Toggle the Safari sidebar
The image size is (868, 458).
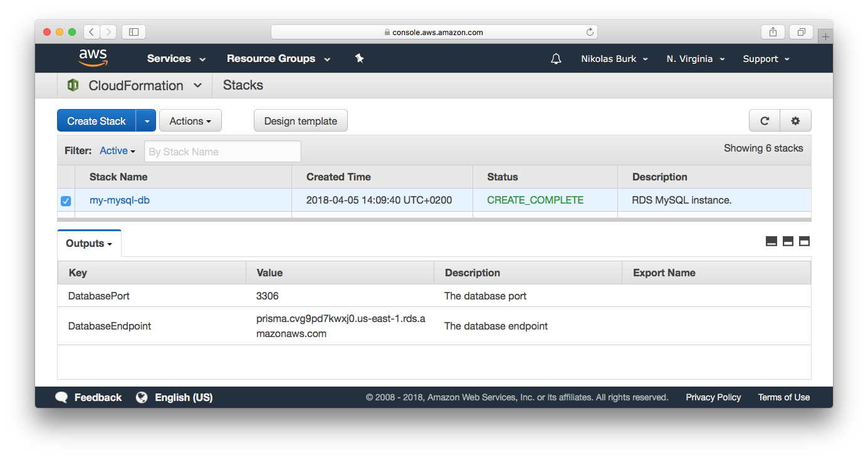click(x=133, y=31)
